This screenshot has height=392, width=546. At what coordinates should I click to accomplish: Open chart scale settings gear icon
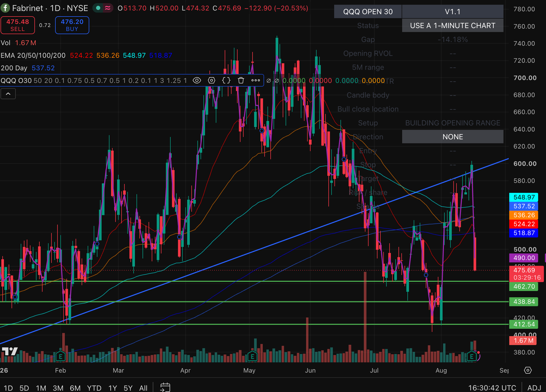tap(528, 370)
